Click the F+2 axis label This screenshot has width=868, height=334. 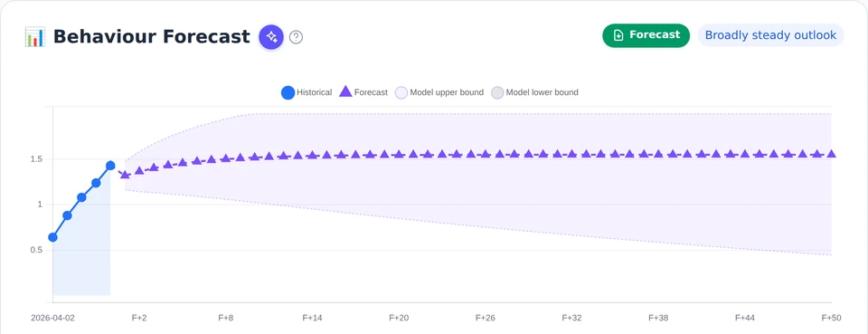(139, 318)
